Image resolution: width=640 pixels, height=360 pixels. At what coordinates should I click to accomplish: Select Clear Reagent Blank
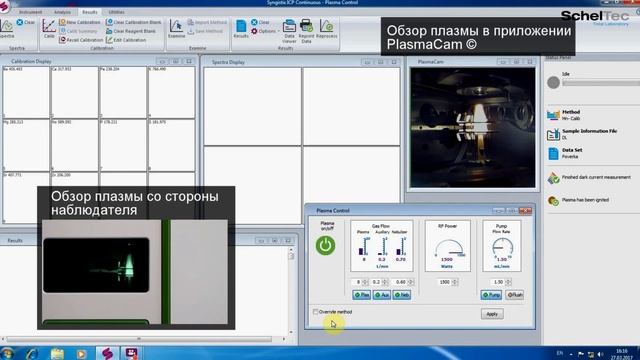pos(131,31)
